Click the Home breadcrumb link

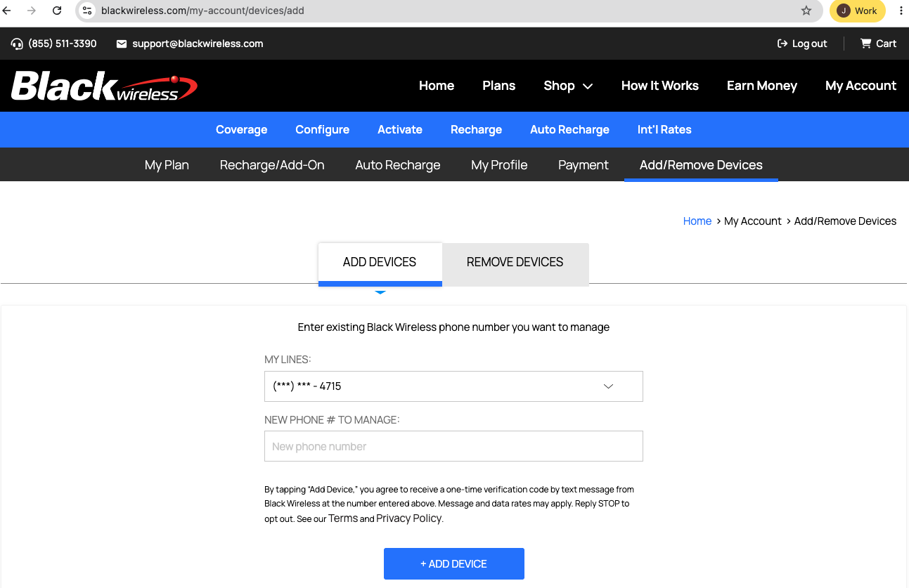coord(697,221)
